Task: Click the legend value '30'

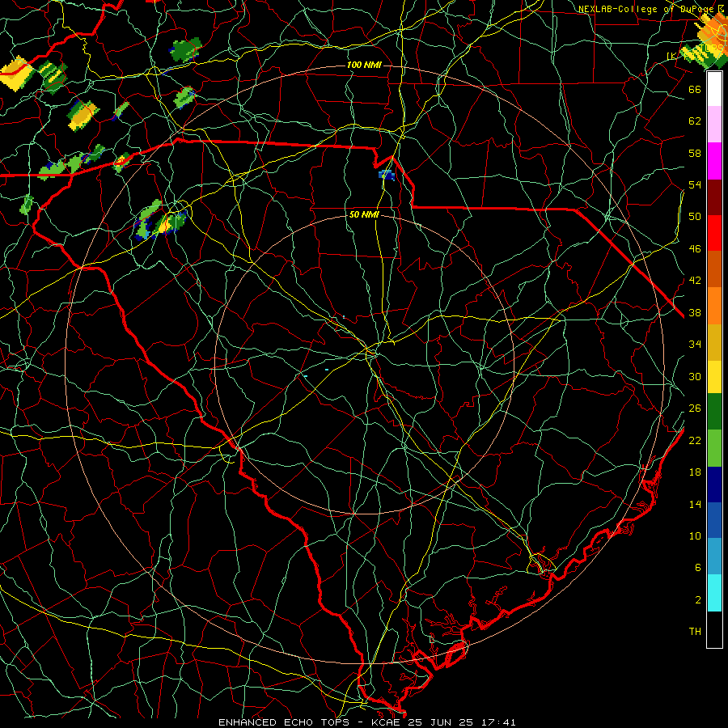Action: coord(695,376)
